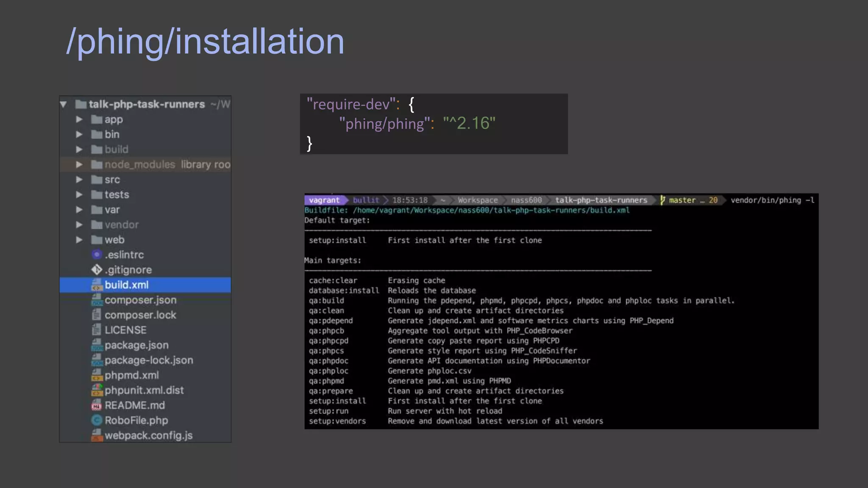The image size is (868, 488).
Task: Select the LICENSE file name
Action: click(125, 330)
